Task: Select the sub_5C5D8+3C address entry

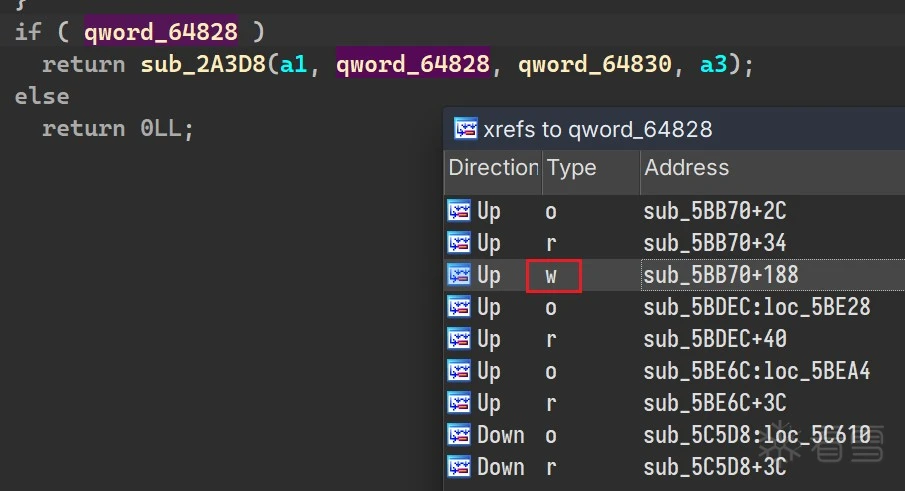Action: click(x=714, y=467)
